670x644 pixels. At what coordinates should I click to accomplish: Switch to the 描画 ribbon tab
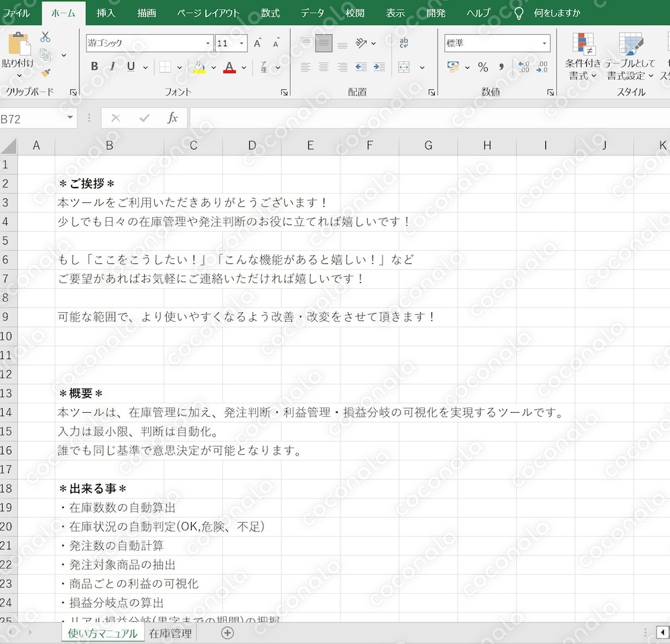click(x=147, y=13)
